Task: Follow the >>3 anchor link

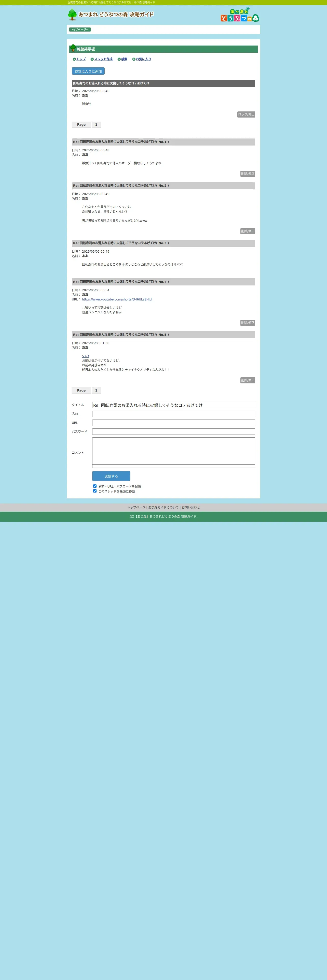Action: (x=86, y=356)
